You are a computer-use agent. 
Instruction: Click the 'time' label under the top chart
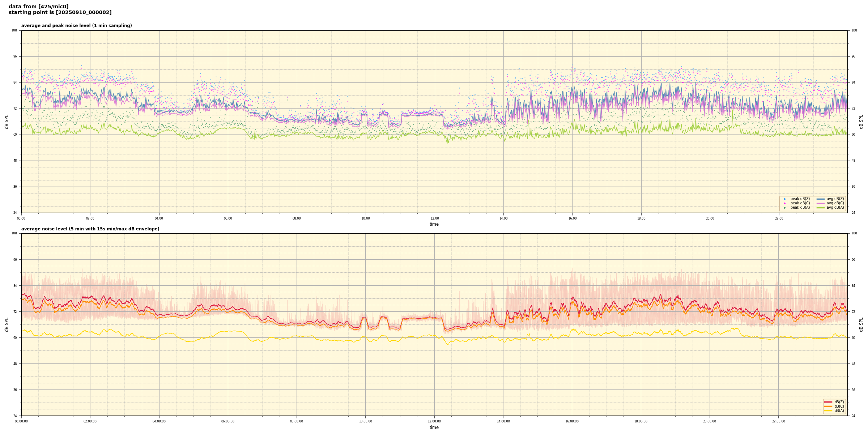tap(434, 224)
